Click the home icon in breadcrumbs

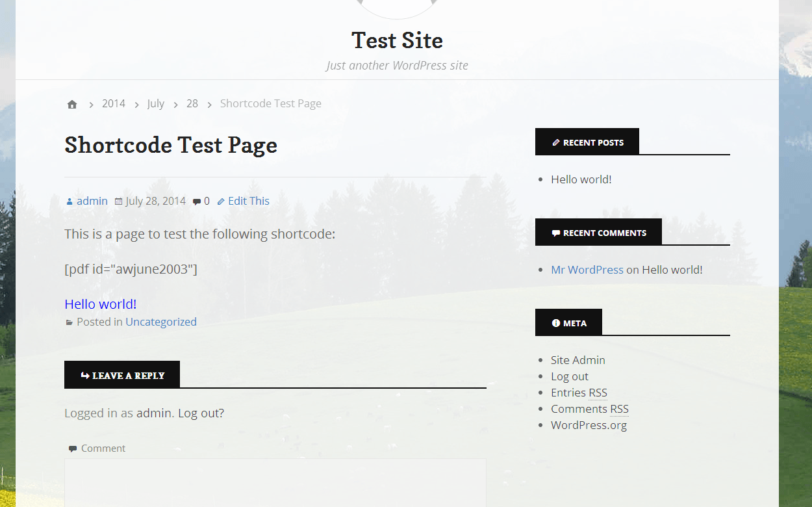(x=72, y=104)
